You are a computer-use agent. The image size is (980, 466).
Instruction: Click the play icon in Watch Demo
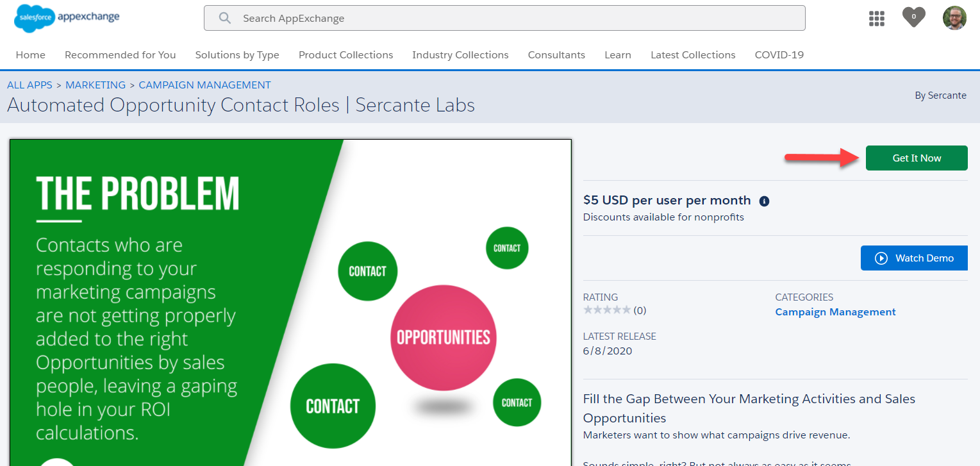(x=881, y=258)
